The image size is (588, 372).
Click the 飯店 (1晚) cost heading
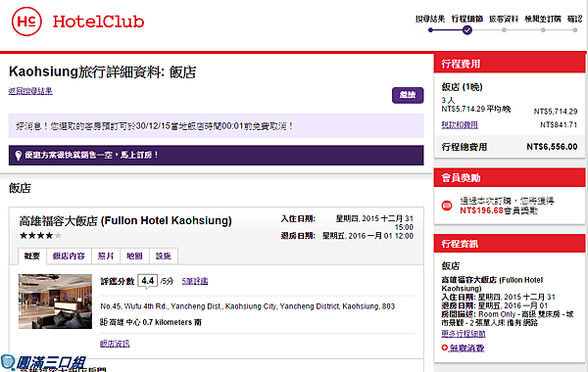click(x=462, y=87)
